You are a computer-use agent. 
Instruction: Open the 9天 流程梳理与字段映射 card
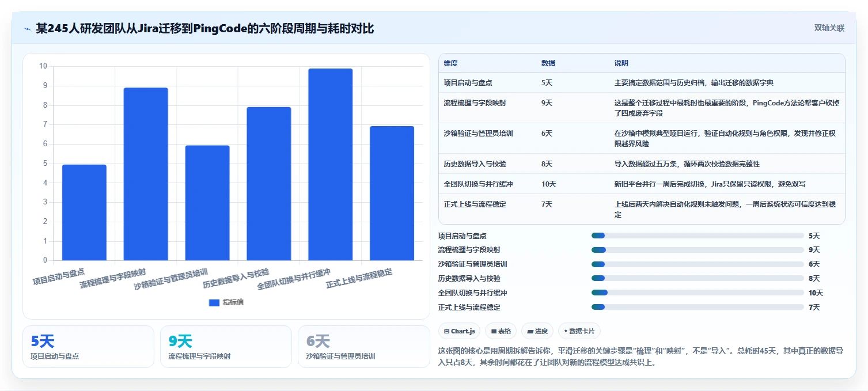(x=226, y=347)
